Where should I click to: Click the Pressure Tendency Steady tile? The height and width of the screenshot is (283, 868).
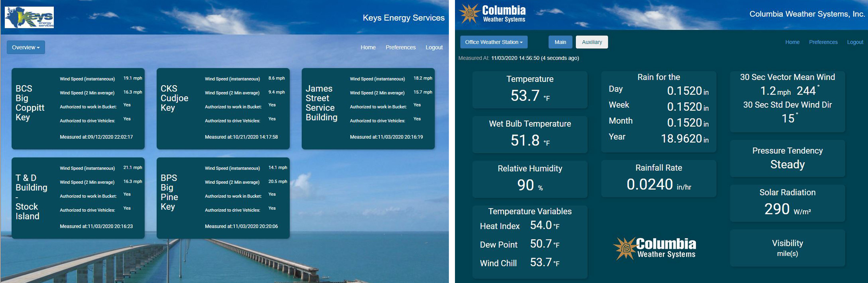(x=787, y=158)
